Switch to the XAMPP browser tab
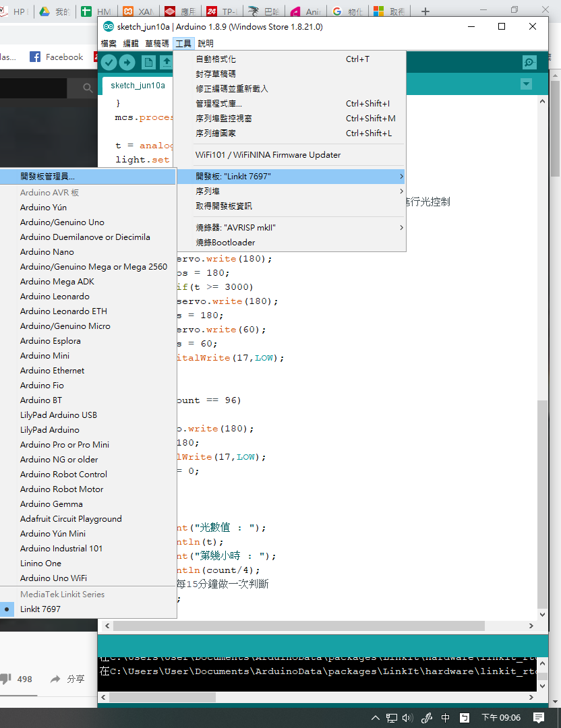This screenshot has height=728, width=561. pos(139,11)
